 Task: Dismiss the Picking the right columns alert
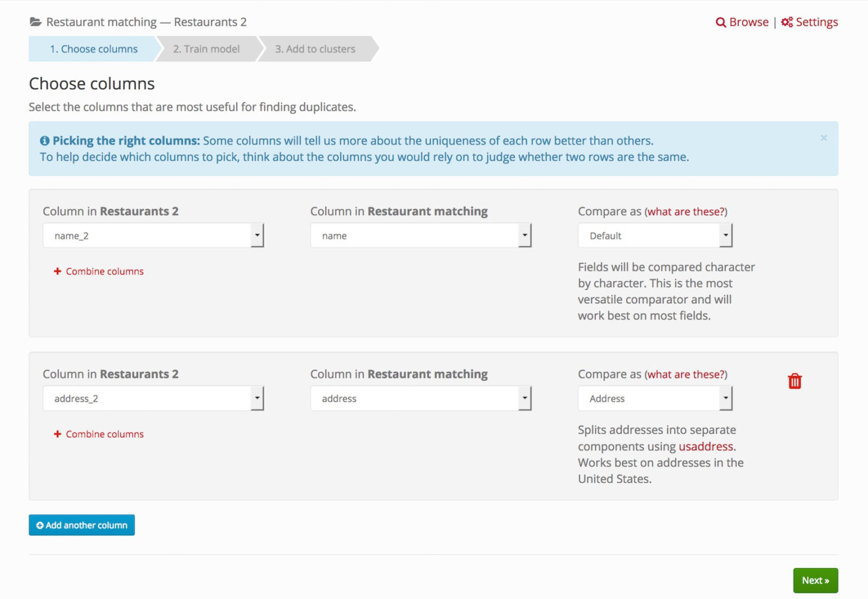pos(824,138)
